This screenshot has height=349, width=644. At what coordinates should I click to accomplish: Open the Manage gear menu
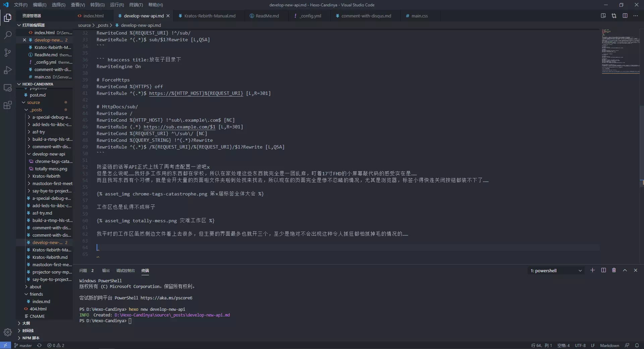(x=7, y=332)
